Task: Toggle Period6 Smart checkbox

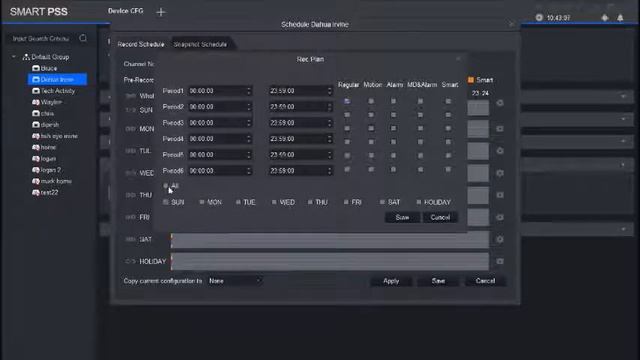Action: [x=448, y=169]
